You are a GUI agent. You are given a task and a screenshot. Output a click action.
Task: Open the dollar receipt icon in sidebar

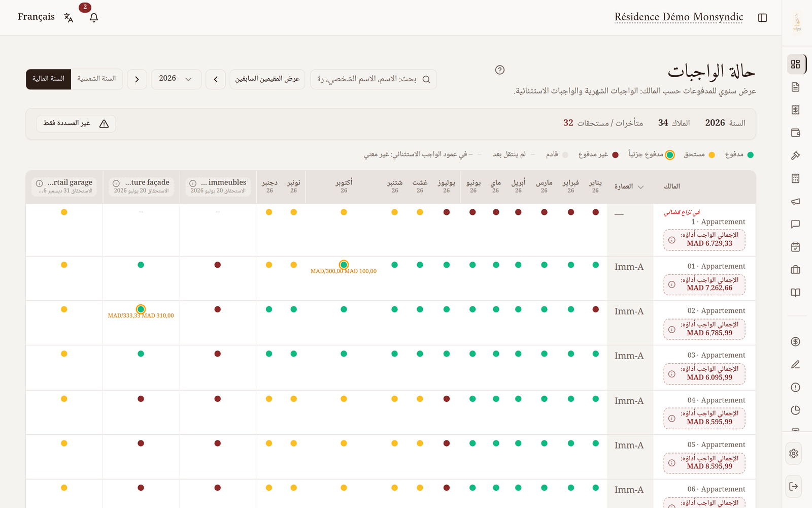(x=795, y=110)
